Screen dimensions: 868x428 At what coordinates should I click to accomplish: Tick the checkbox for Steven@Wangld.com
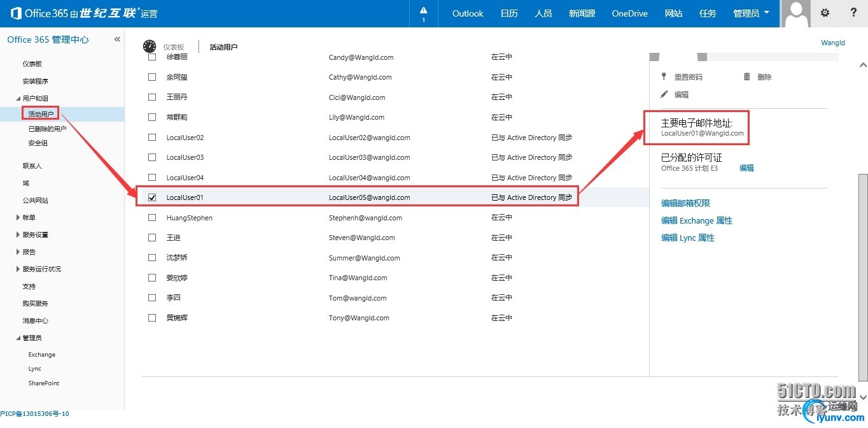152,238
